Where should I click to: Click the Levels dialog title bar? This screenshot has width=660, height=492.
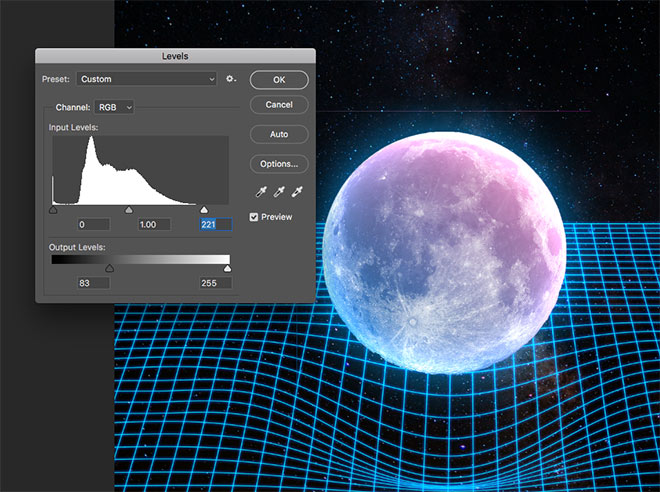pyautogui.click(x=175, y=56)
